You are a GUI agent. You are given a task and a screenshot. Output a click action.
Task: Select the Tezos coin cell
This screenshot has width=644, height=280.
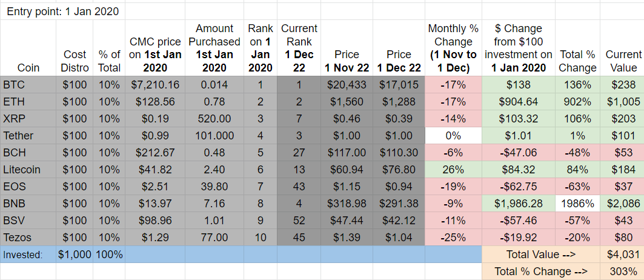[28, 237]
